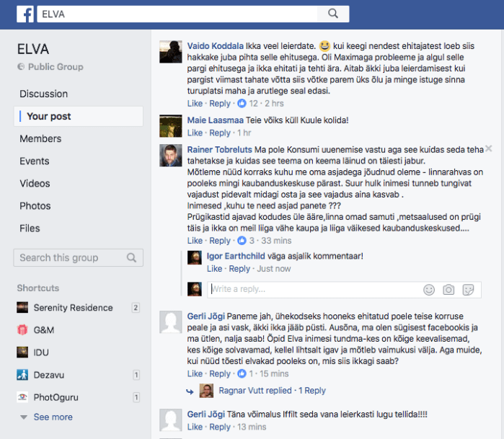This screenshot has width=504, height=439.
Task: Click the Facebook logo icon
Action: tap(25, 14)
